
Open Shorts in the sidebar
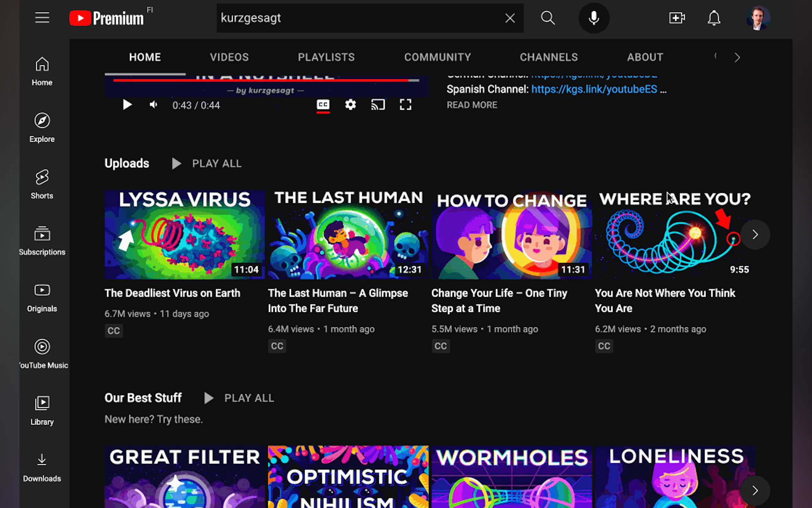(42, 185)
